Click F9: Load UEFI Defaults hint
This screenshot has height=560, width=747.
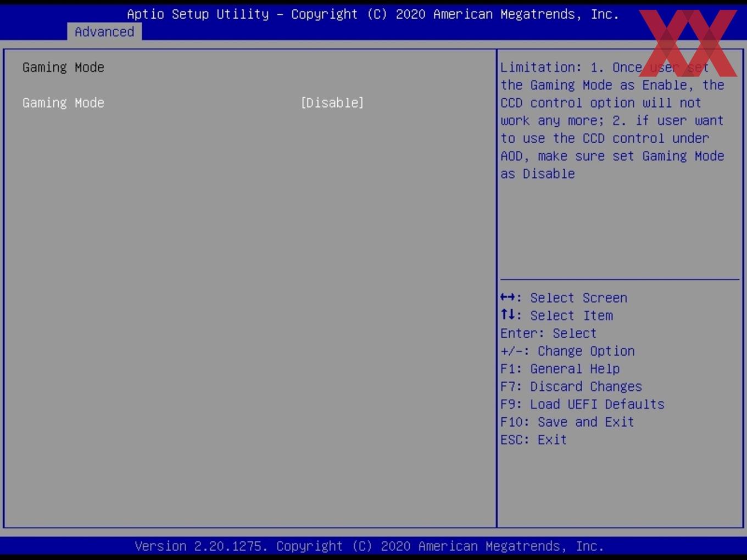click(582, 404)
